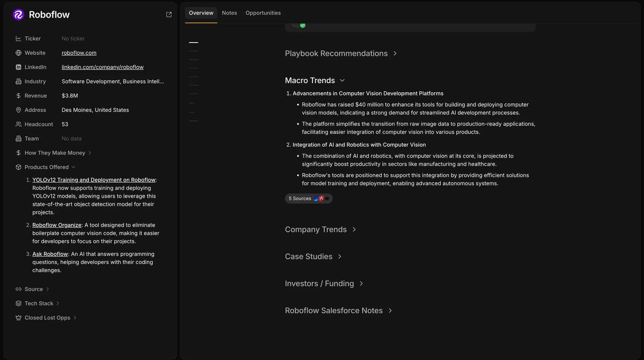The image size is (644, 360).
Task: Collapse the Products Offered list
Action: [73, 167]
